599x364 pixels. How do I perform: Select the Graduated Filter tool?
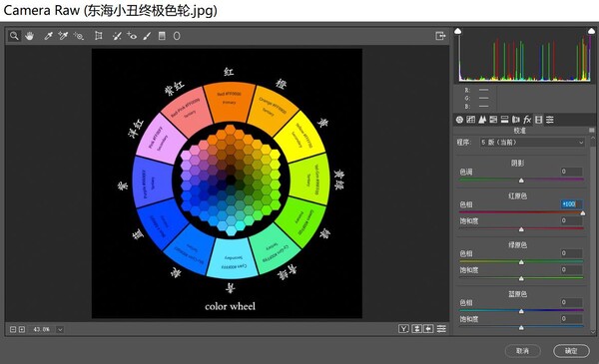coord(162,36)
